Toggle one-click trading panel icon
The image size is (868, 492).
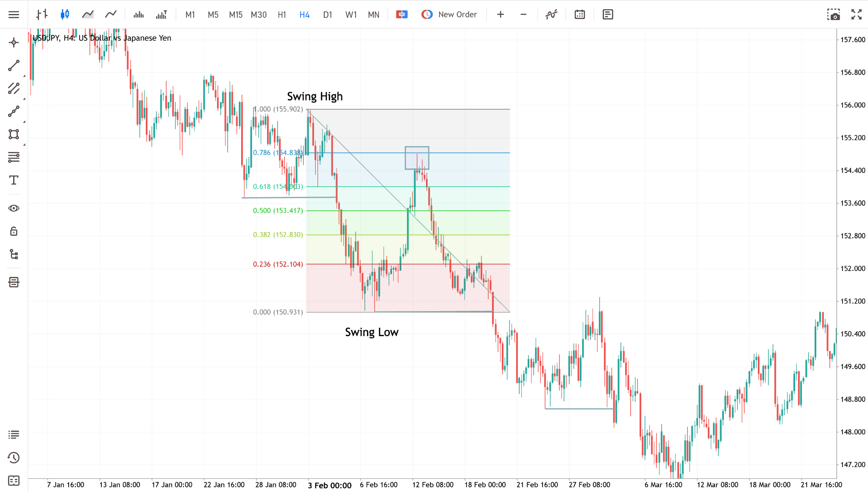point(402,14)
